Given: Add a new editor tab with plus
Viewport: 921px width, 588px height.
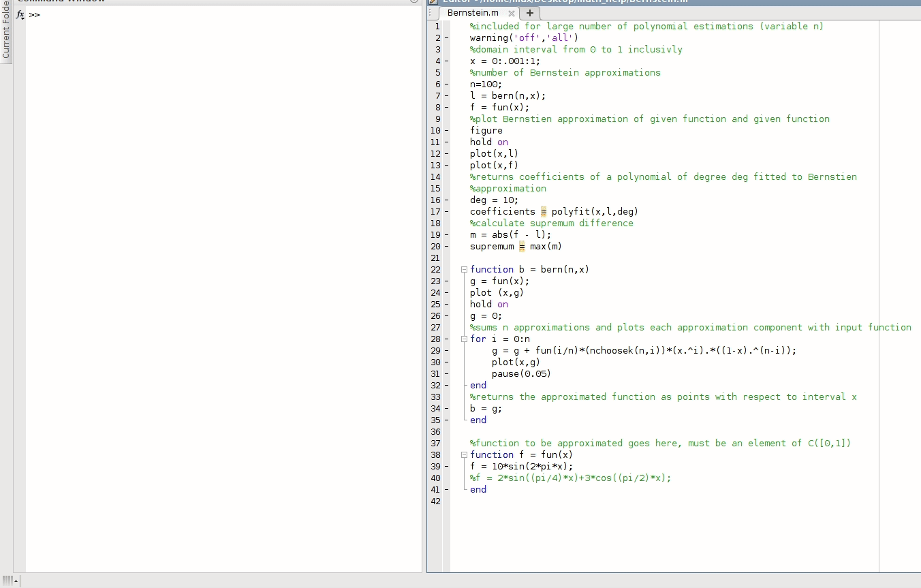Looking at the screenshot, I should pyautogui.click(x=530, y=13).
